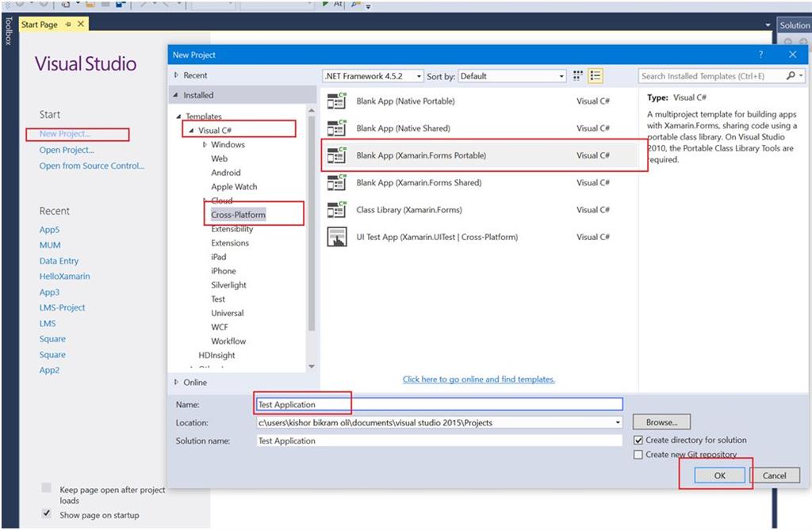
Task: Open recent project MUM
Action: 50,245
